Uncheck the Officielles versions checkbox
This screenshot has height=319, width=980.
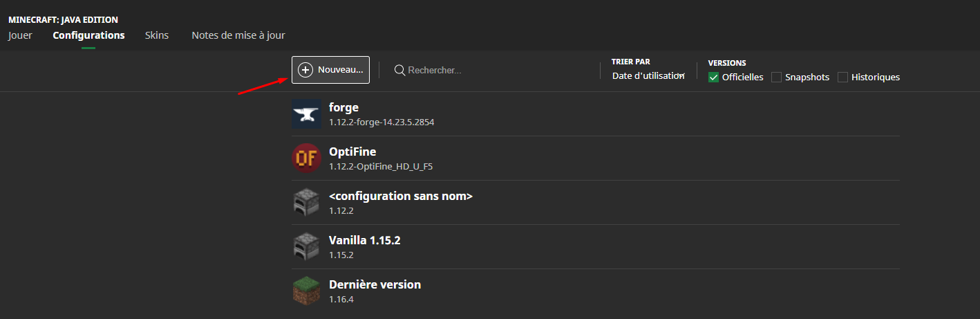pyautogui.click(x=714, y=78)
